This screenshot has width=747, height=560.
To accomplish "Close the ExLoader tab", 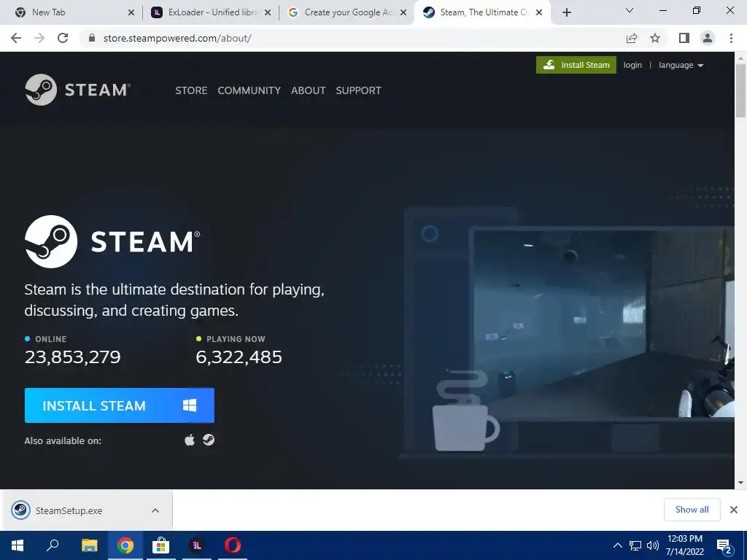I will point(268,13).
